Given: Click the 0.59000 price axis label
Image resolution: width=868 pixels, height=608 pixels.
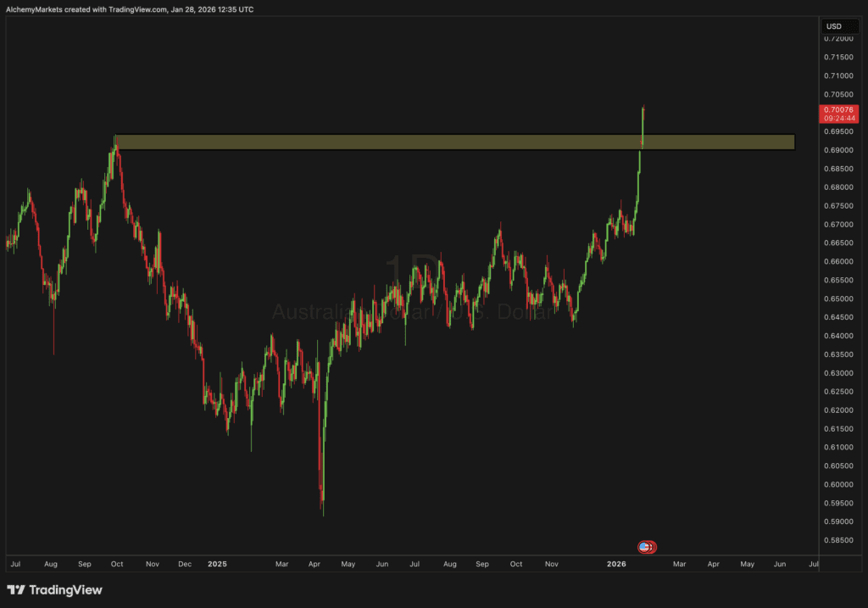Looking at the screenshot, I should pos(838,522).
